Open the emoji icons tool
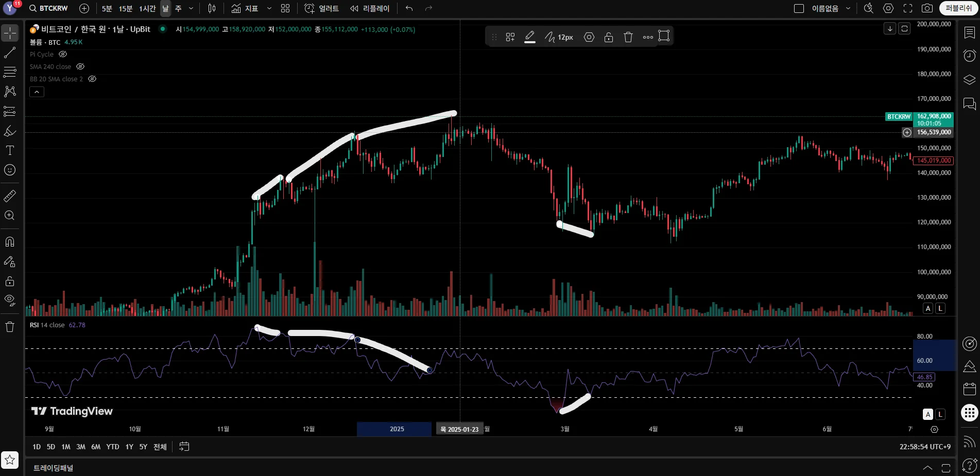This screenshot has width=980, height=476. click(10, 170)
